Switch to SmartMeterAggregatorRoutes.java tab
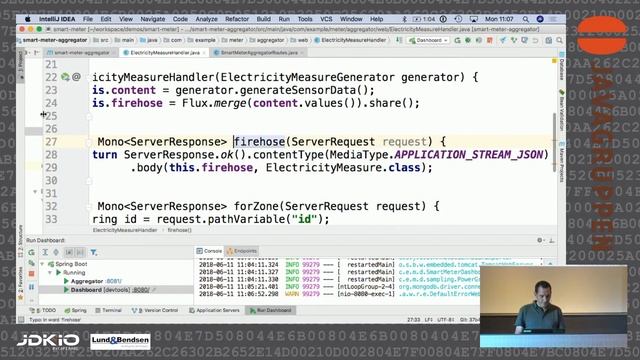Viewport: 640px width, 360px height. click(259, 53)
